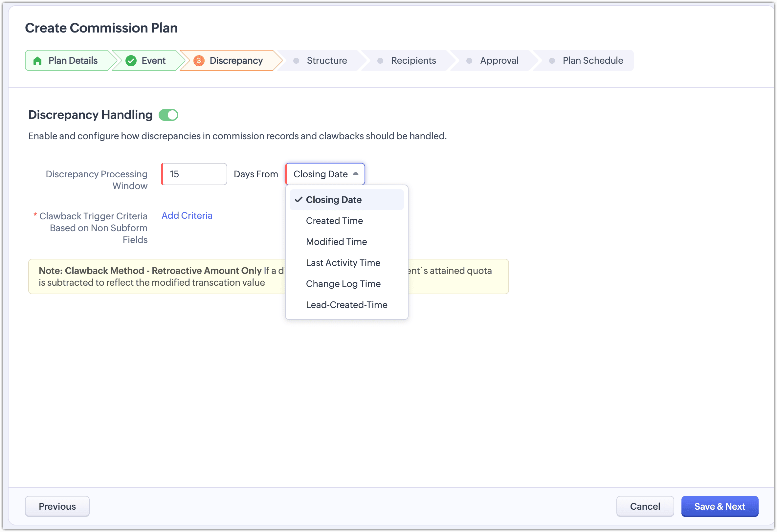Click the Add Criteria link
The width and height of the screenshot is (777, 532).
pyautogui.click(x=187, y=216)
